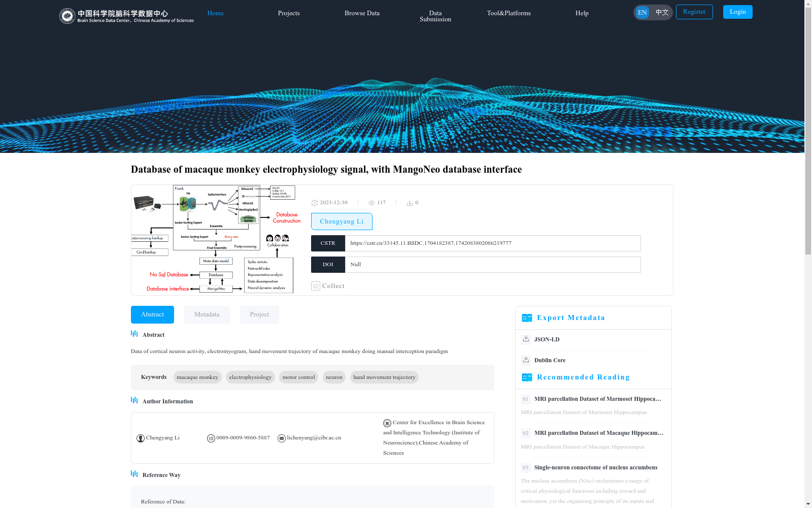Image resolution: width=812 pixels, height=508 pixels.
Task: Click the Export Metadata header icon
Action: click(527, 318)
